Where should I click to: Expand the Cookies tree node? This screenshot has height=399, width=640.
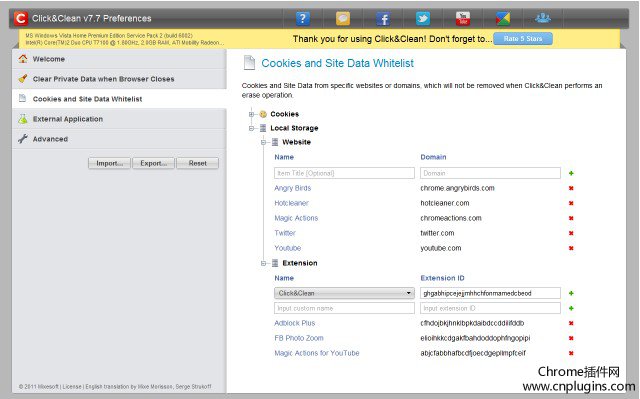(x=251, y=114)
